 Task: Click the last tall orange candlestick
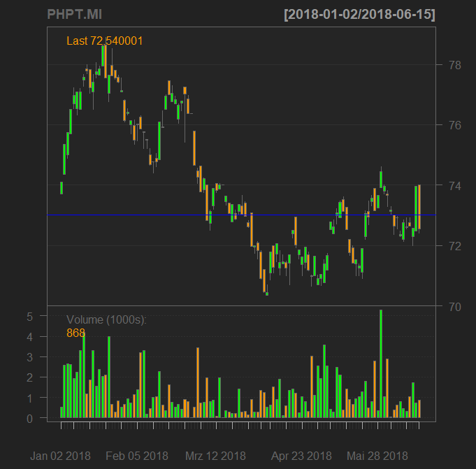pos(419,207)
